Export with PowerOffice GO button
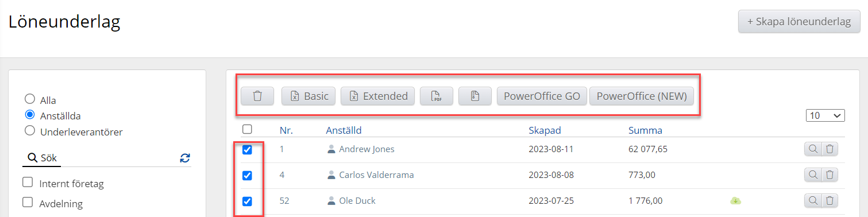Image resolution: width=868 pixels, height=217 pixels. (x=542, y=96)
